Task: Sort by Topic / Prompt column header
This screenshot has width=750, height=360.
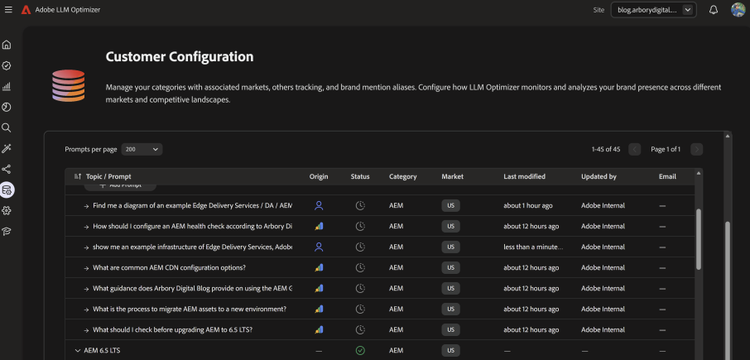Action: click(109, 176)
